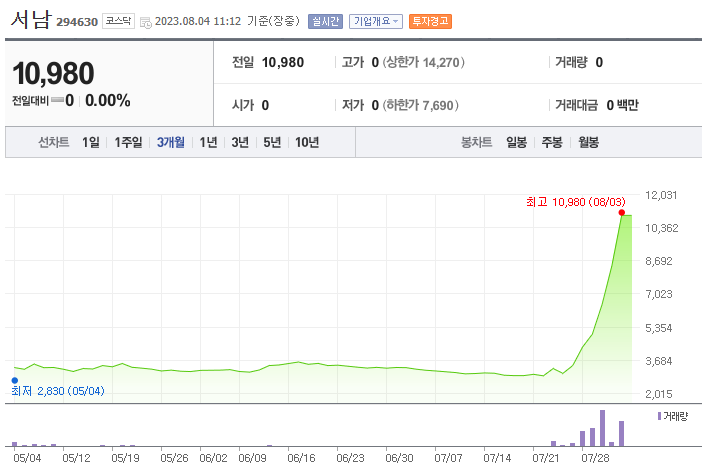702x472 pixels.
Task: Click the 서남 stock name title
Action: point(31,20)
